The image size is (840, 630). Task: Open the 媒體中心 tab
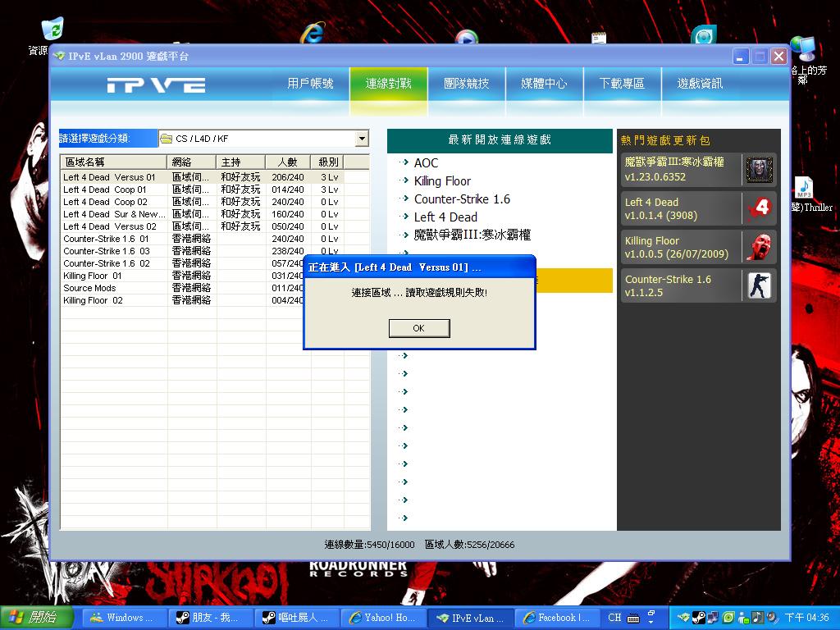[544, 84]
